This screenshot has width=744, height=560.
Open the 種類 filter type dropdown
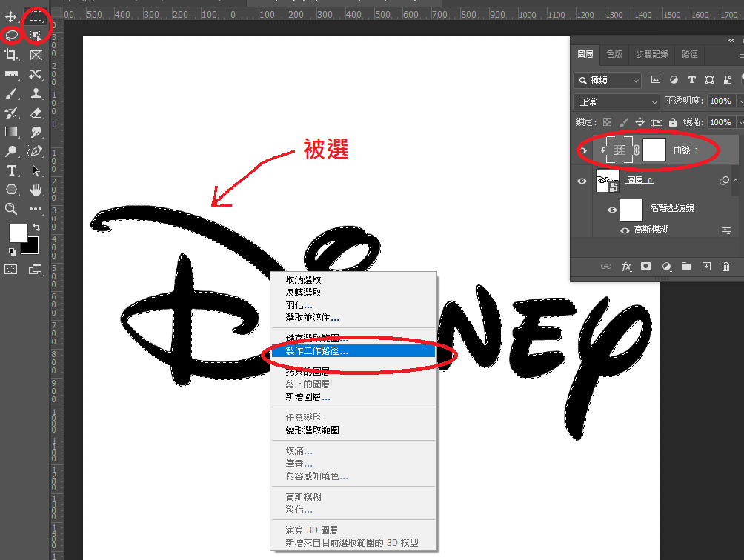click(608, 80)
